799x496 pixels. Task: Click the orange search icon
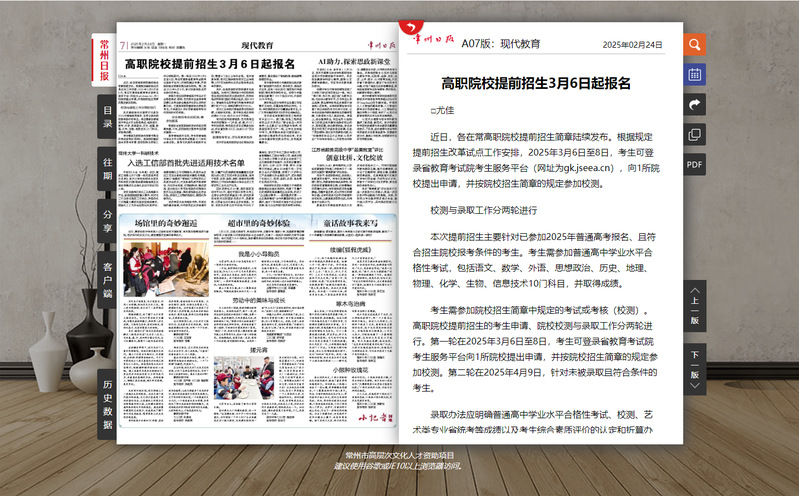pyautogui.click(x=694, y=45)
